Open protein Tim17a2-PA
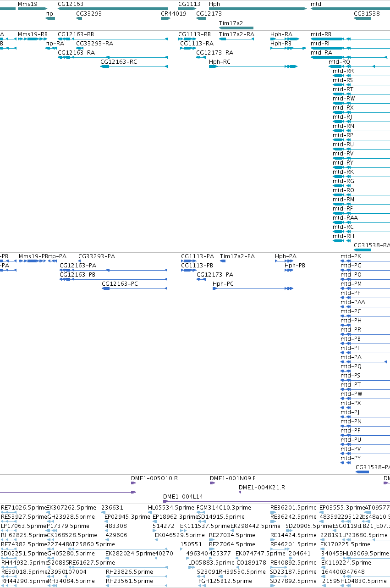 tap(237, 256)
